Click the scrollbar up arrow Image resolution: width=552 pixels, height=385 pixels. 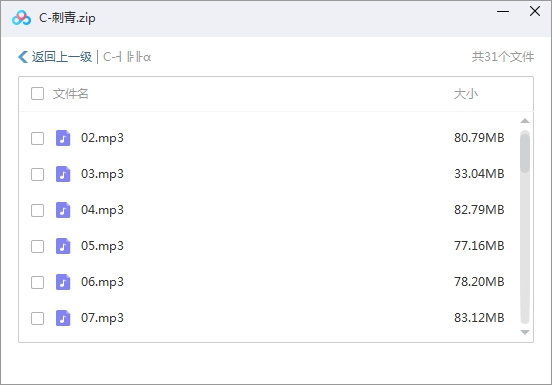[x=525, y=121]
